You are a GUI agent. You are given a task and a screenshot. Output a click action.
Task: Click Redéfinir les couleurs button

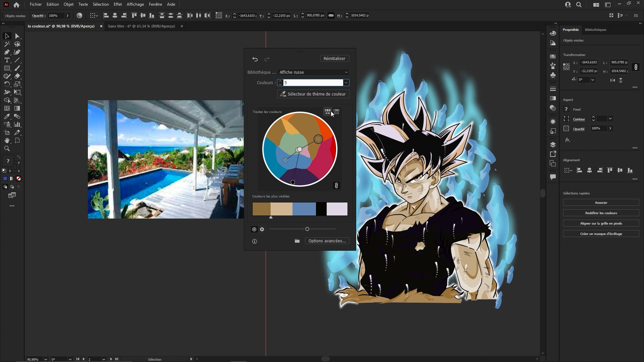[601, 213]
